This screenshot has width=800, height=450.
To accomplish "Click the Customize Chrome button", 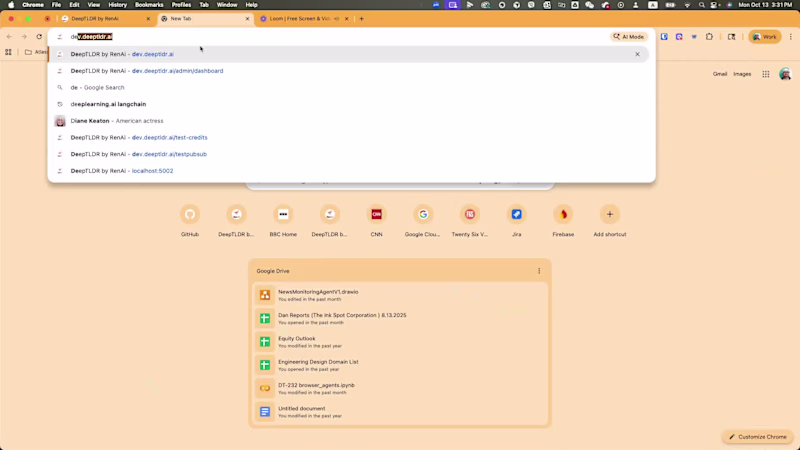I will [x=758, y=437].
